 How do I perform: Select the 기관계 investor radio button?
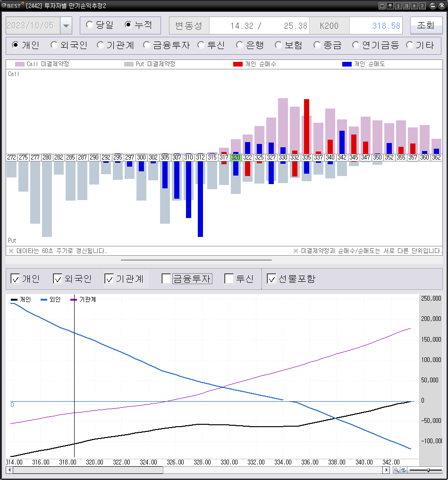click(100, 45)
